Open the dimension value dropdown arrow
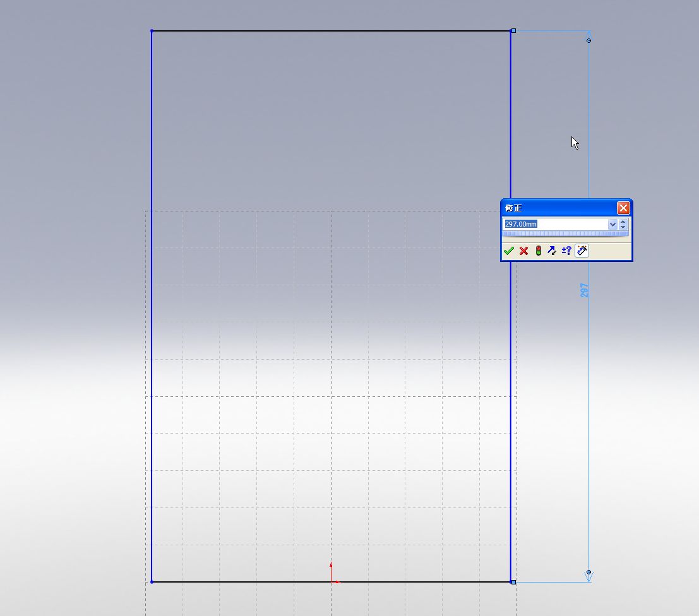The height and width of the screenshot is (616, 699). (612, 224)
